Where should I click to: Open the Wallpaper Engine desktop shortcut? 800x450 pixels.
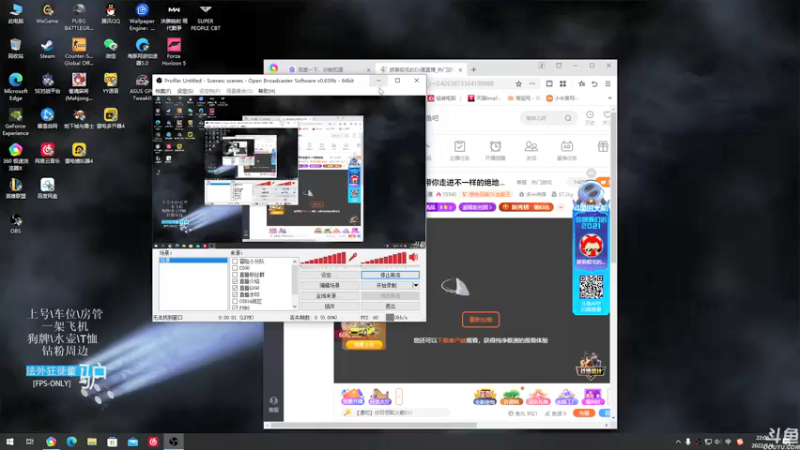point(142,17)
